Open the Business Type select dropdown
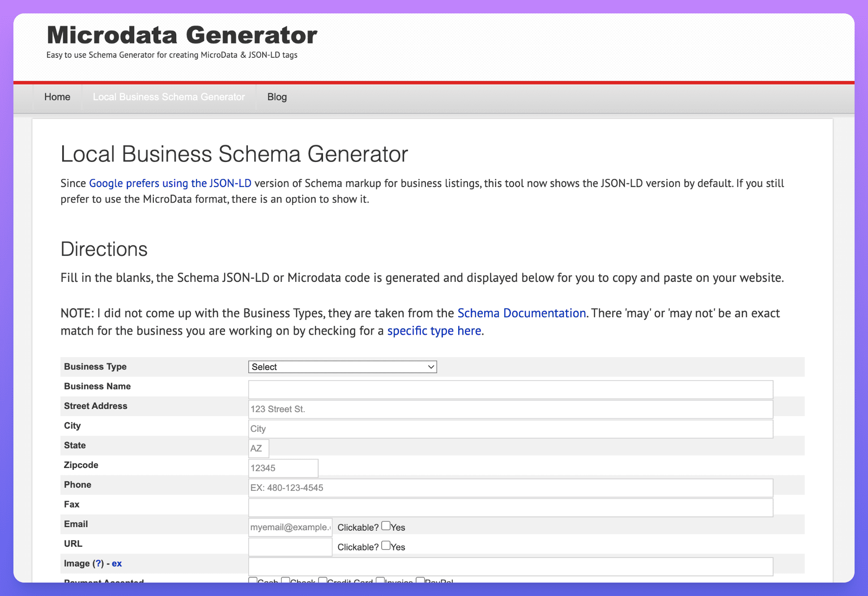 pyautogui.click(x=342, y=367)
